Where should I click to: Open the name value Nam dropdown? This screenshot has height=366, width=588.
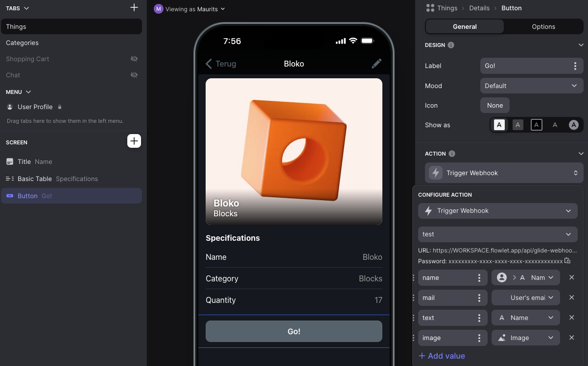(x=526, y=277)
